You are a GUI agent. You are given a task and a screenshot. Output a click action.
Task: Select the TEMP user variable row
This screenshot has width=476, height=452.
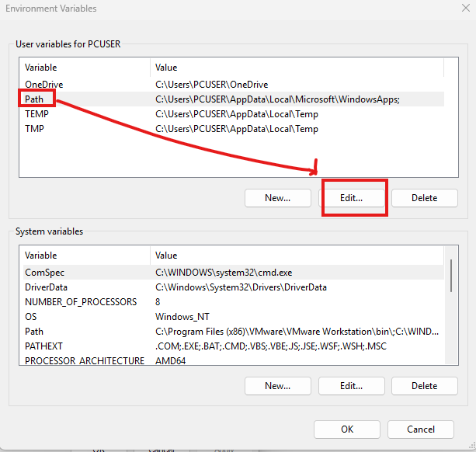37,114
